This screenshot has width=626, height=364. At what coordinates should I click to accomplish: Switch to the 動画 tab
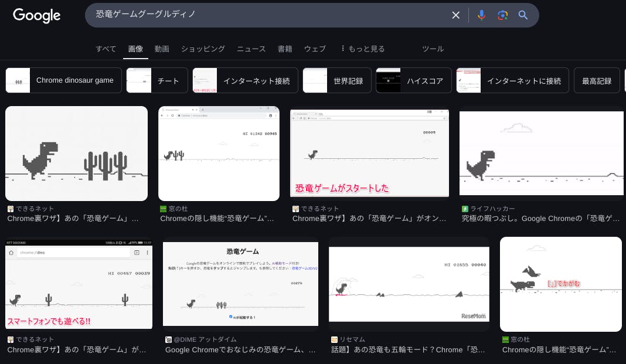(162, 49)
